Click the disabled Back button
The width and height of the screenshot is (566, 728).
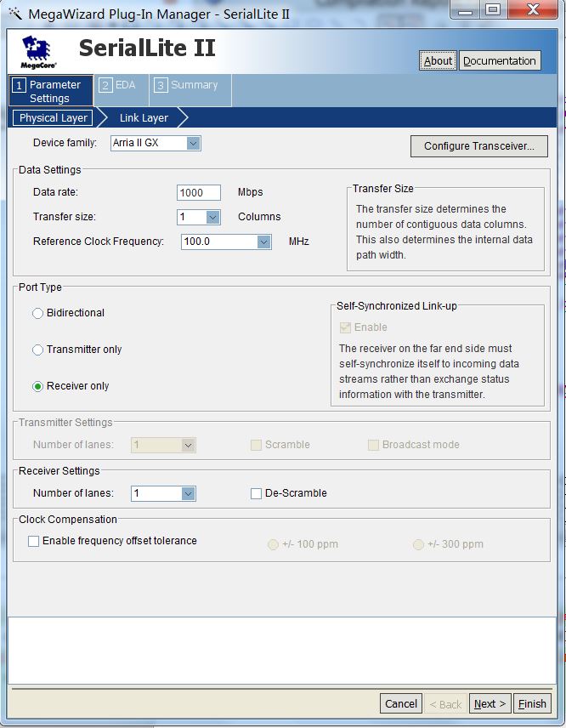point(445,704)
